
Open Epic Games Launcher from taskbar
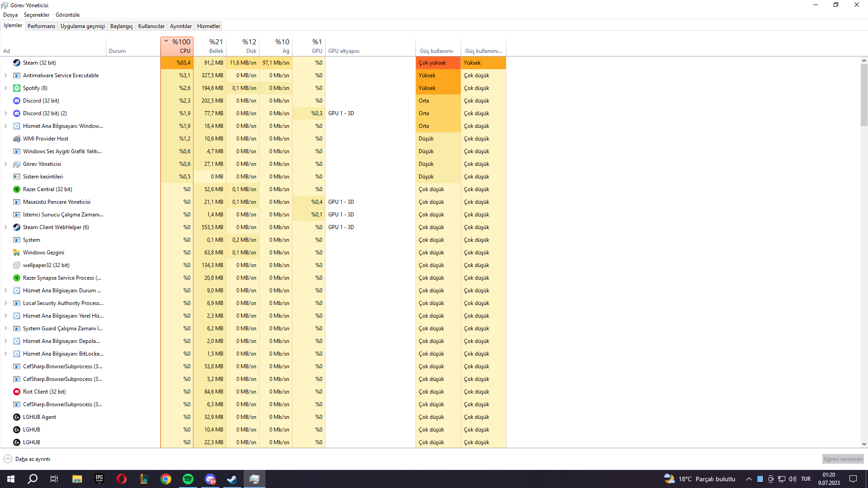point(99,479)
